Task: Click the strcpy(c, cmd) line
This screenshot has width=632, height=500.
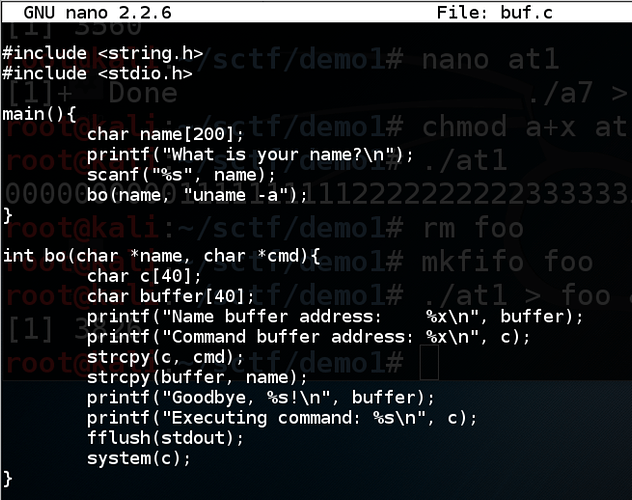Action: pos(166,357)
